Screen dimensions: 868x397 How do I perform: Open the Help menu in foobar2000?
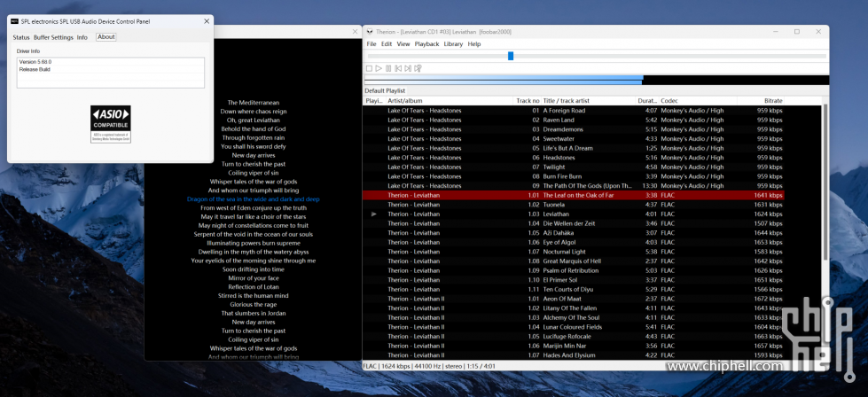[473, 44]
